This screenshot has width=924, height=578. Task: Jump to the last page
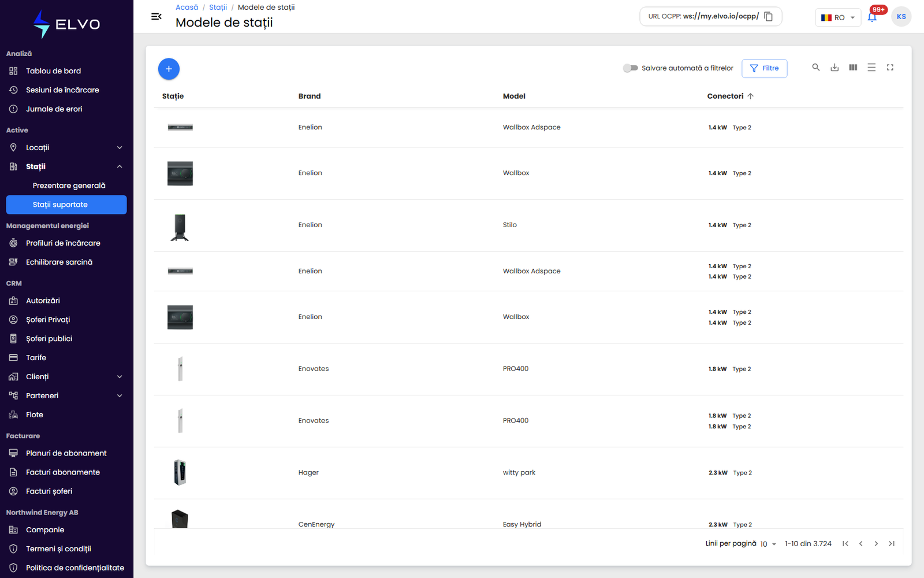(x=892, y=543)
